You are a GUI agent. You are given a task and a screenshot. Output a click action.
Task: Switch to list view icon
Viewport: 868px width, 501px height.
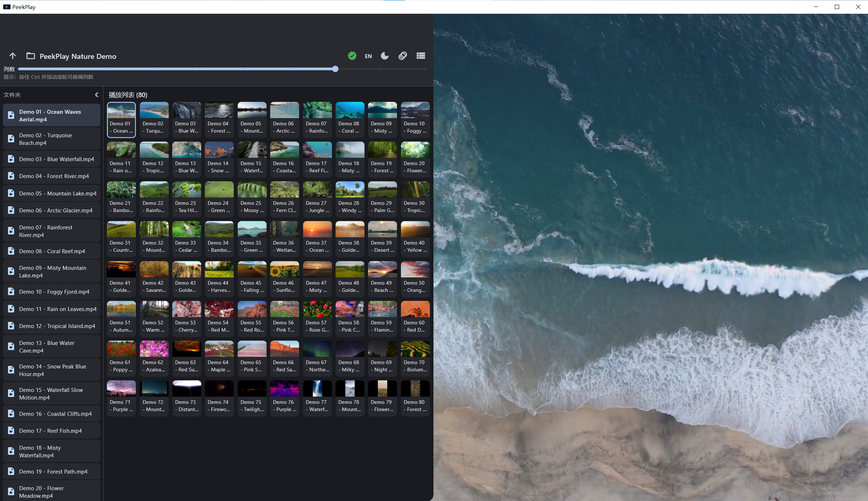(x=421, y=56)
